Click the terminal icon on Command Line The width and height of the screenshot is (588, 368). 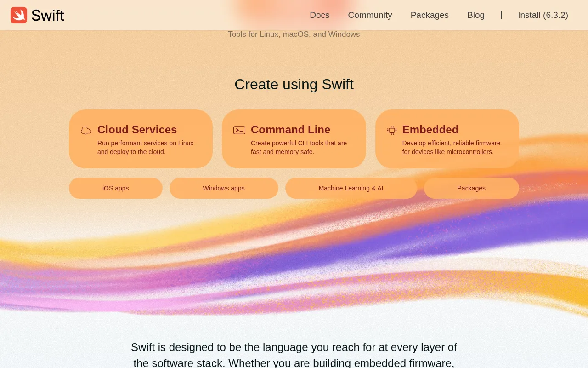pos(239,130)
